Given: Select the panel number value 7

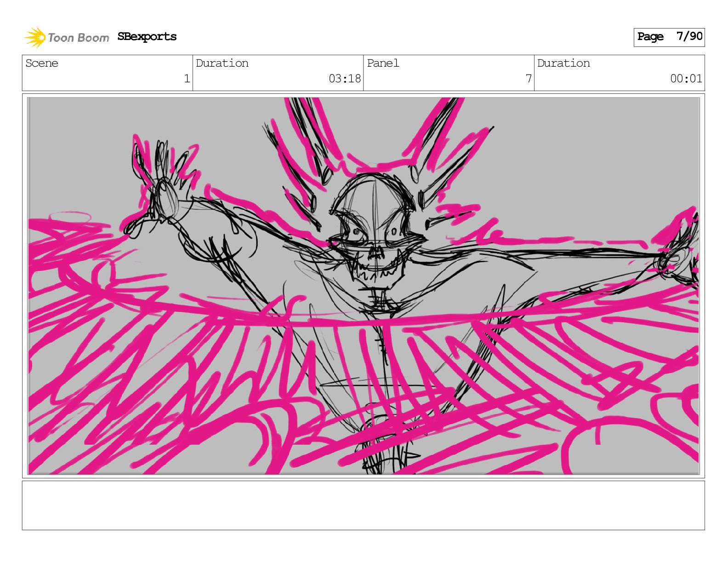Looking at the screenshot, I should click(x=529, y=79).
